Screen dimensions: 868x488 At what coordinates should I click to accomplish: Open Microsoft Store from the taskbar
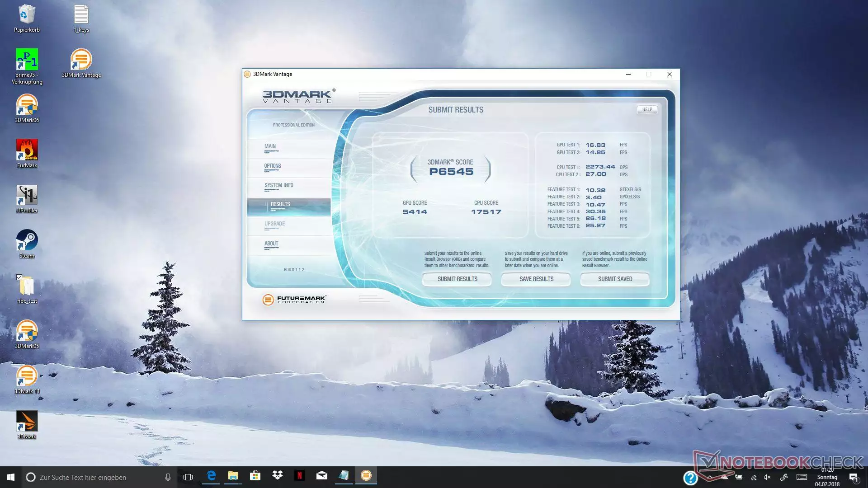255,476
